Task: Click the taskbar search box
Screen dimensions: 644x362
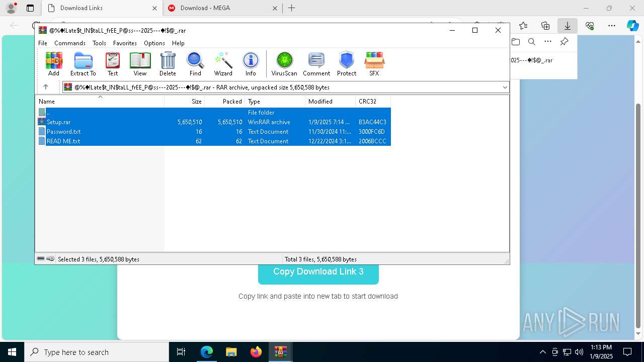Action: [x=97, y=352]
